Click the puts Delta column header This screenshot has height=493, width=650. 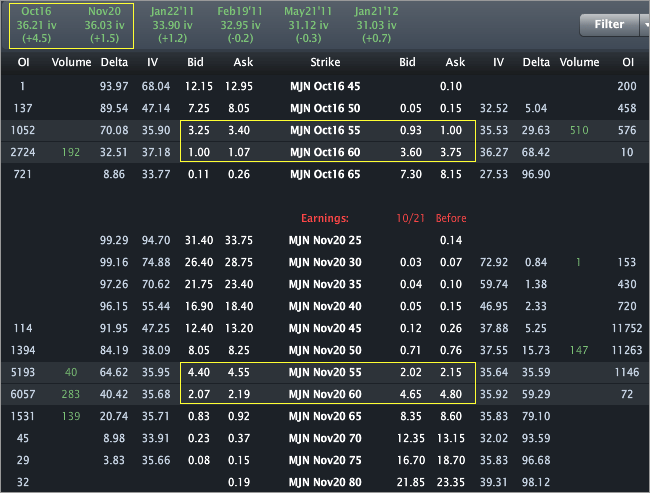(x=536, y=62)
